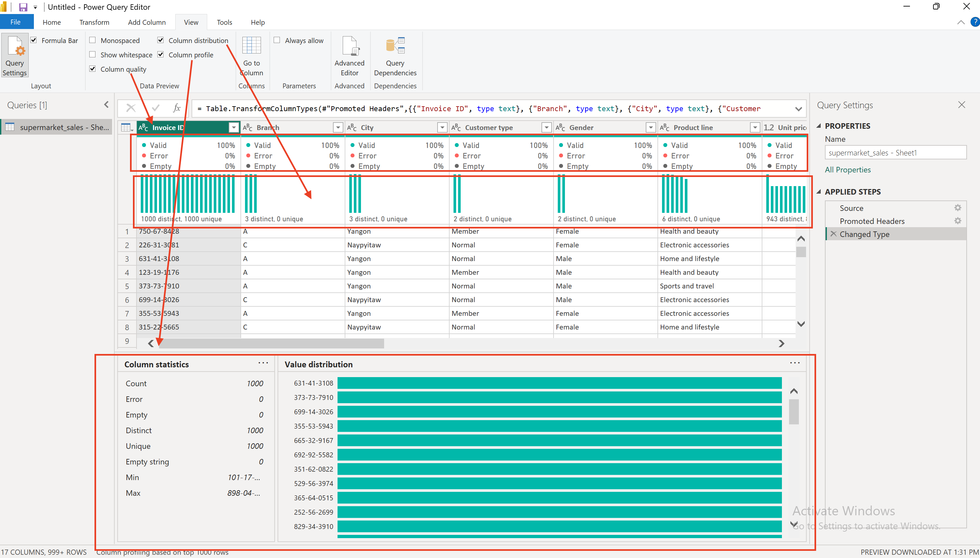Select the Changed Type applied step
This screenshot has width=980, height=558.
896,234
